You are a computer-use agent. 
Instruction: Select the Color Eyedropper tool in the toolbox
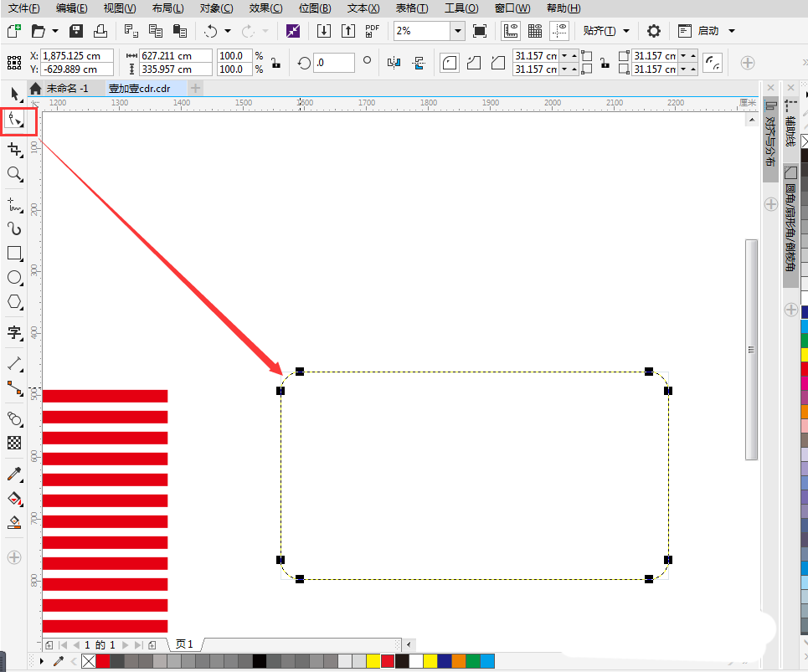click(15, 475)
